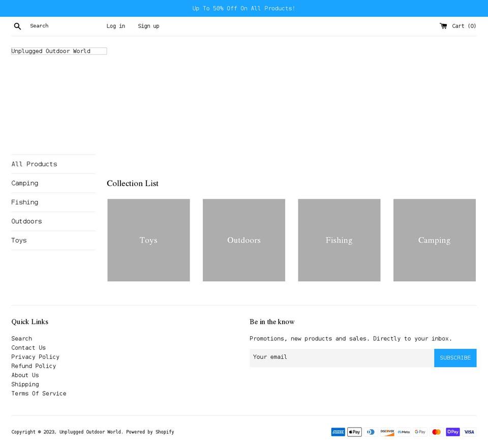
Task: Click the Discover payment icon
Action: [x=387, y=432]
